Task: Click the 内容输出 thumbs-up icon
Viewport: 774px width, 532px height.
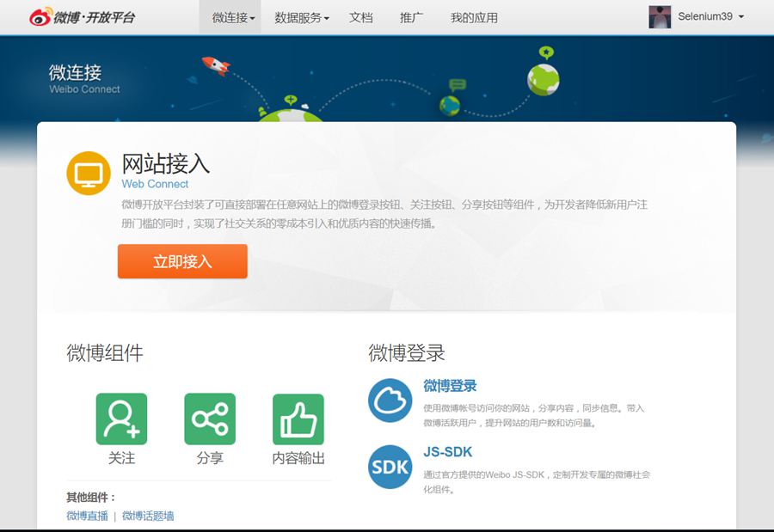Action: (x=298, y=419)
